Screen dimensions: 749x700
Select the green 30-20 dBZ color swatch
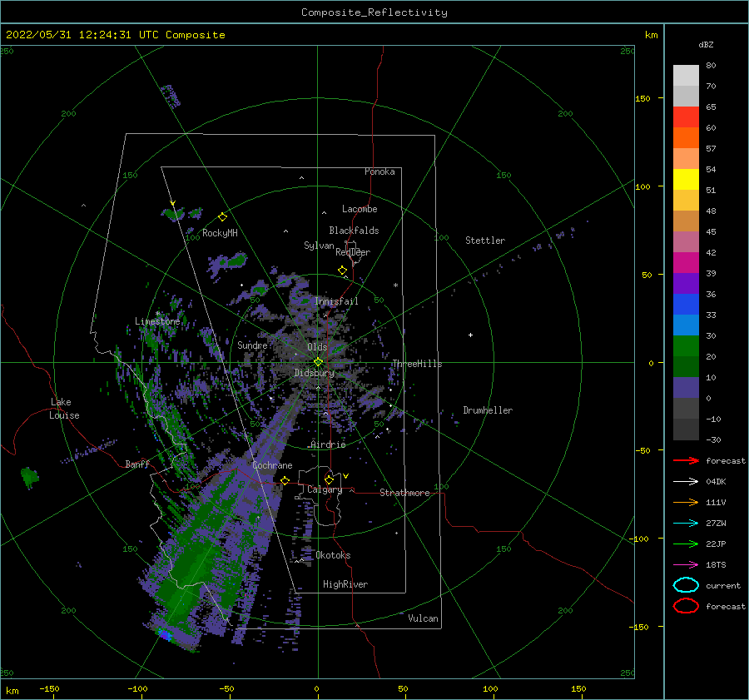point(686,346)
